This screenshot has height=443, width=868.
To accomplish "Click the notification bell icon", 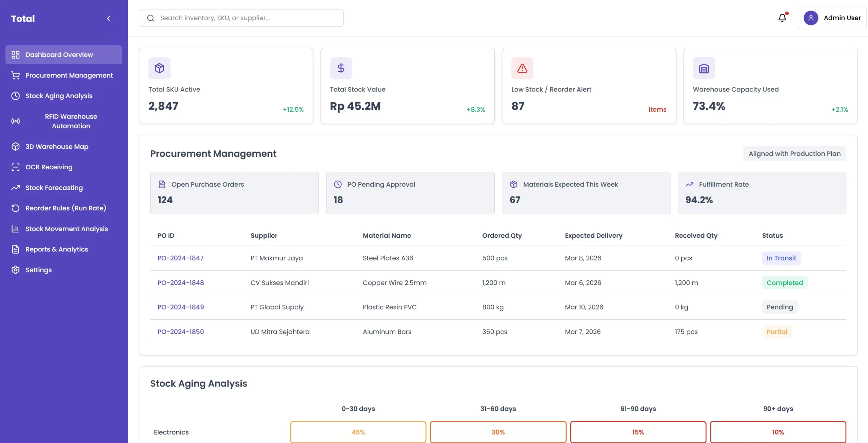I will [x=782, y=18].
